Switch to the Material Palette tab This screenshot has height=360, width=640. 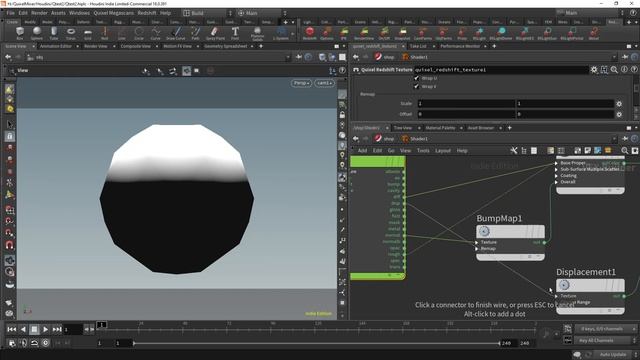pyautogui.click(x=440, y=128)
